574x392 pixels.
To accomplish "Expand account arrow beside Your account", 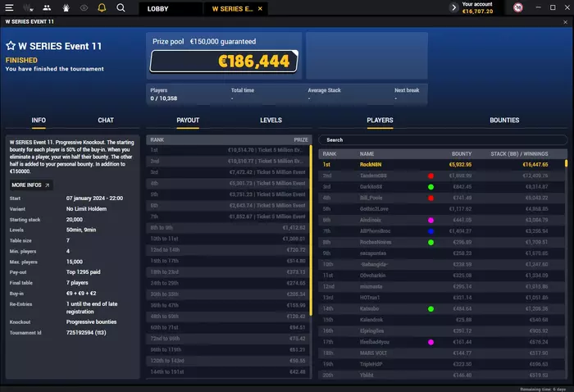I will click(x=453, y=7).
